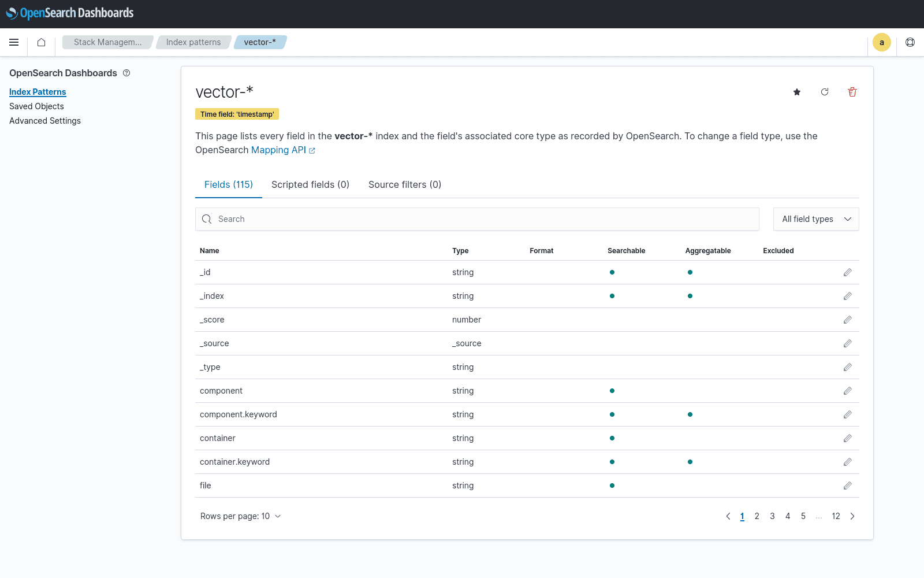Delete the vector-* index pattern via trash icon

point(852,92)
